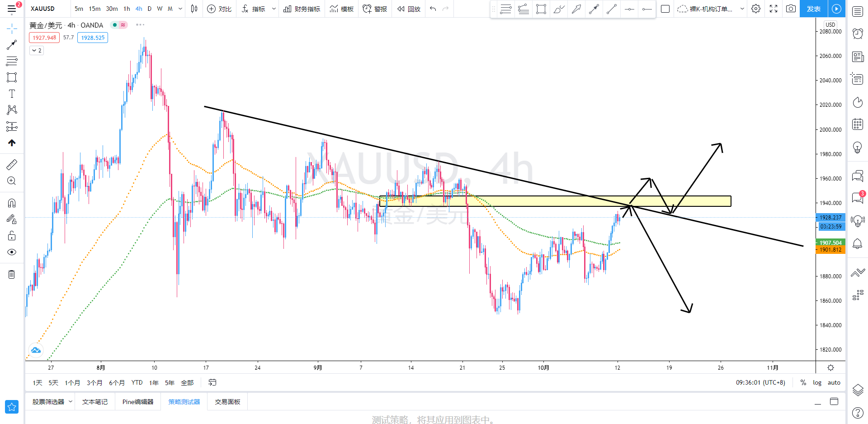
Task: Open chart settings gear icon
Action: pyautogui.click(x=756, y=9)
